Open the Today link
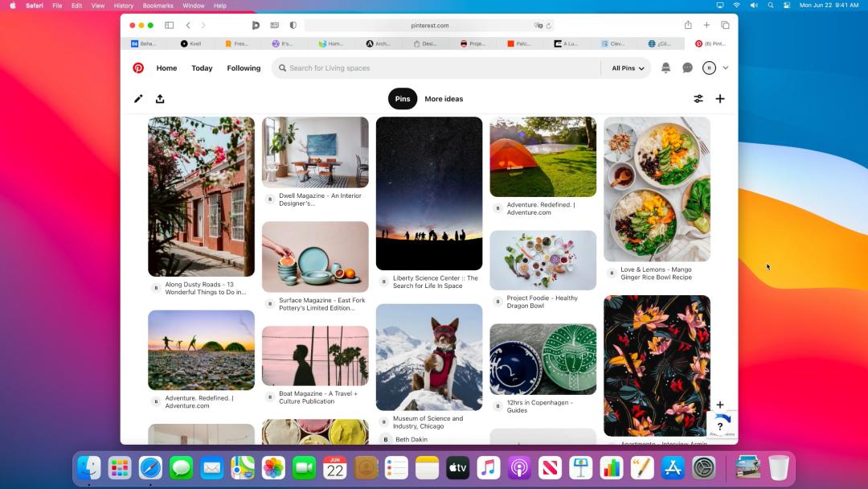868x489 pixels. (202, 68)
